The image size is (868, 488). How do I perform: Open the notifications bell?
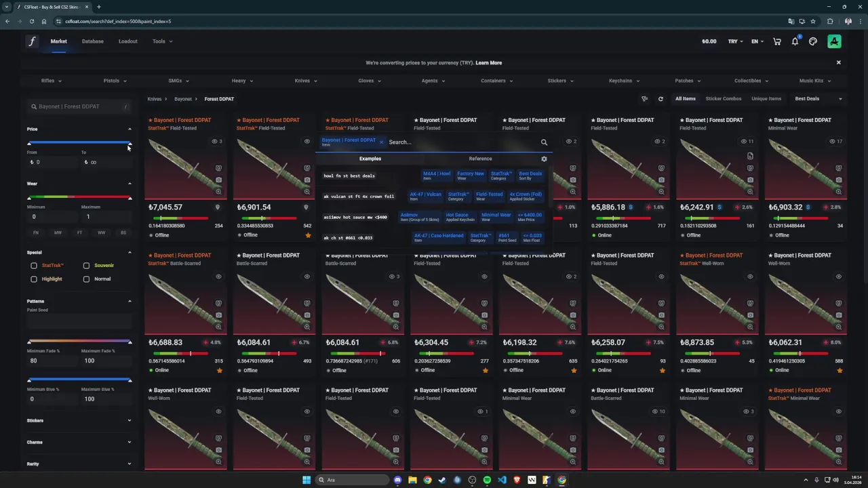[x=795, y=41]
